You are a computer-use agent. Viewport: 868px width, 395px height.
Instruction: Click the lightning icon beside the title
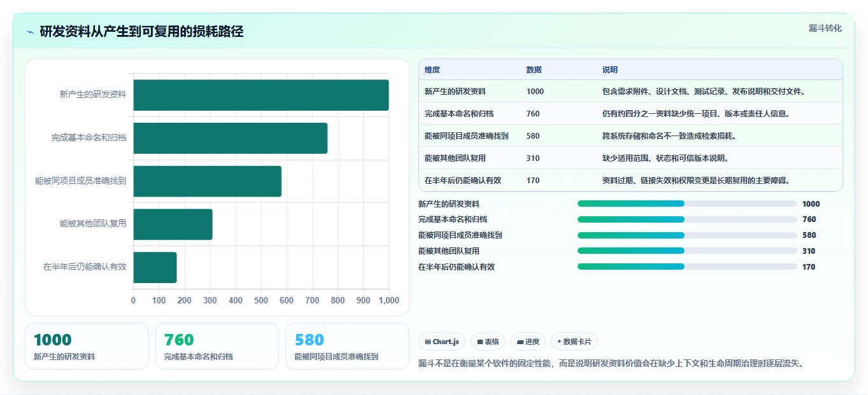tap(31, 32)
